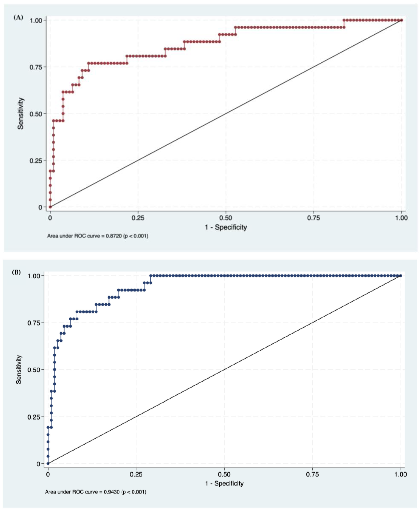
Task: Select the AUC = 0.9430 caption text
Action: (96, 492)
